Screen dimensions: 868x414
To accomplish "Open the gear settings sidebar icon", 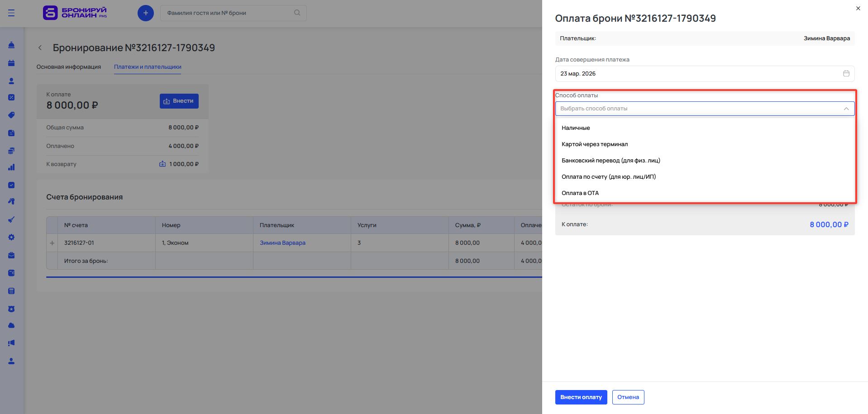I will (x=11, y=237).
